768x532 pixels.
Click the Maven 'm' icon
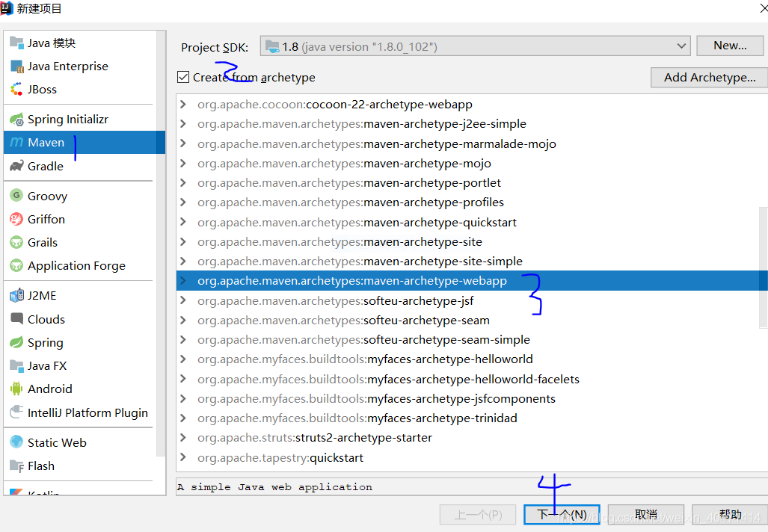pyautogui.click(x=16, y=143)
